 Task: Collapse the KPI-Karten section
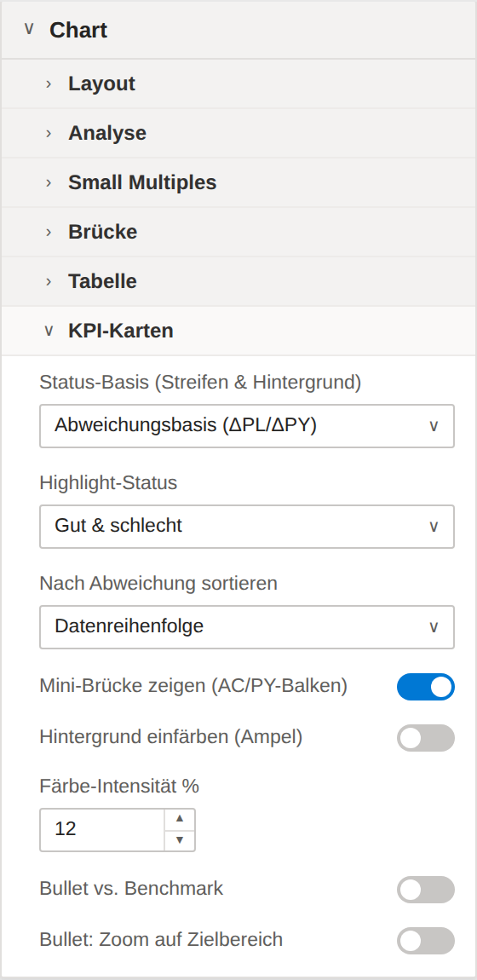tap(238, 331)
